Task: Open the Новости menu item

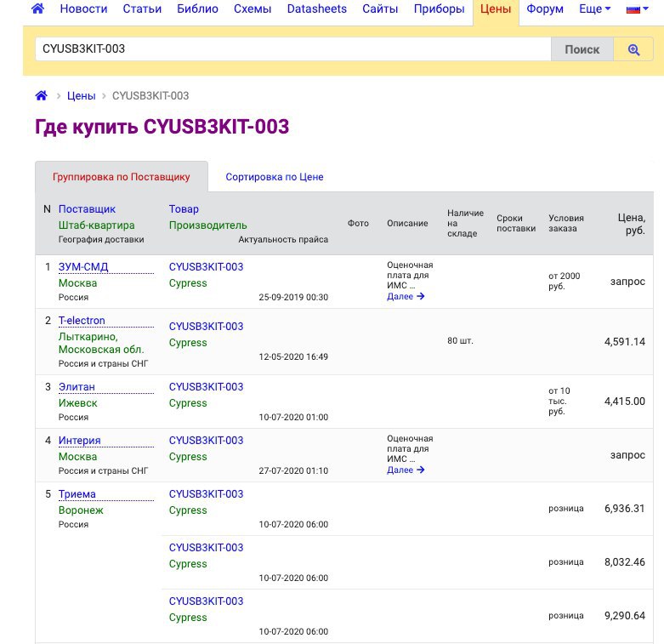Action: [x=83, y=9]
